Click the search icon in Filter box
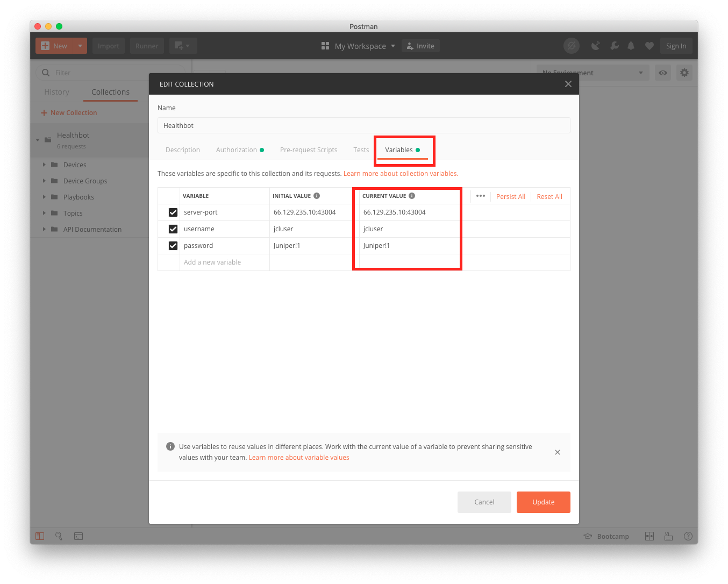The image size is (728, 584). point(46,73)
